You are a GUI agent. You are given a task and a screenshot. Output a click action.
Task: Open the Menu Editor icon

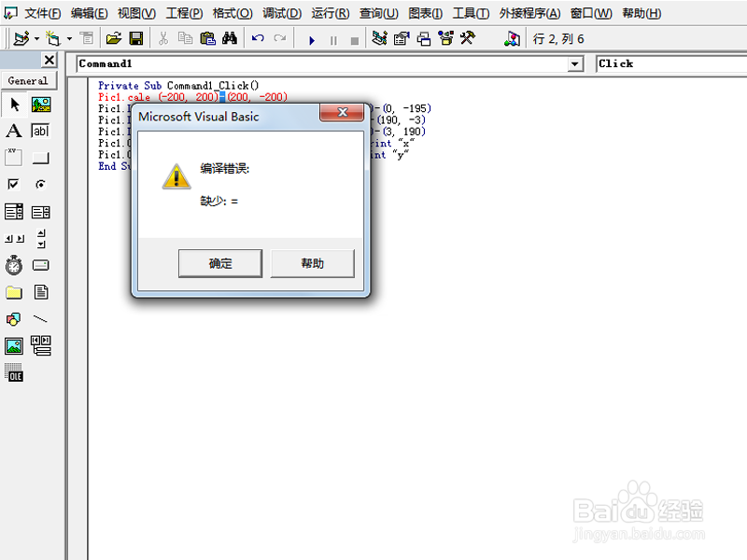pyautogui.click(x=87, y=38)
